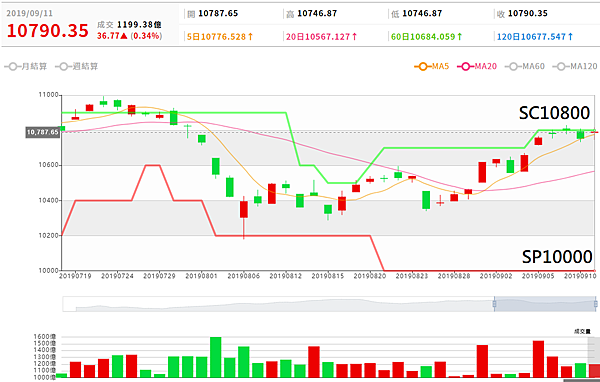Screen dimensions: 600x382
Task: Click the SP10000 annotation label
Action: pyautogui.click(x=557, y=257)
